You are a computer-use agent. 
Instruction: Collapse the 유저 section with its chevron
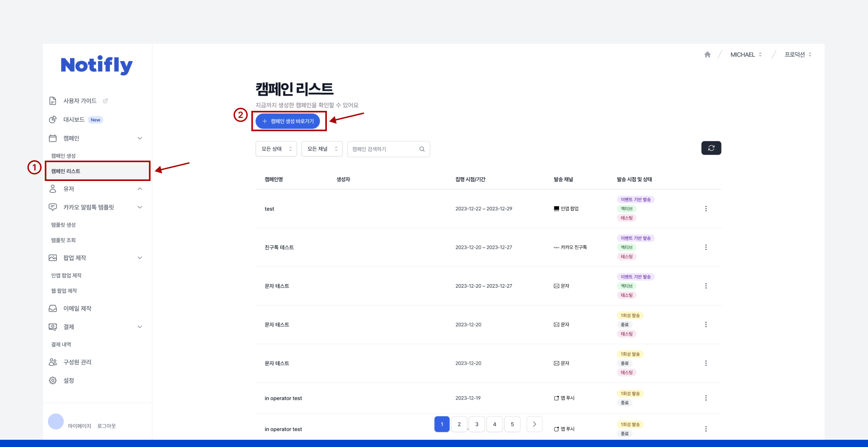coord(140,189)
